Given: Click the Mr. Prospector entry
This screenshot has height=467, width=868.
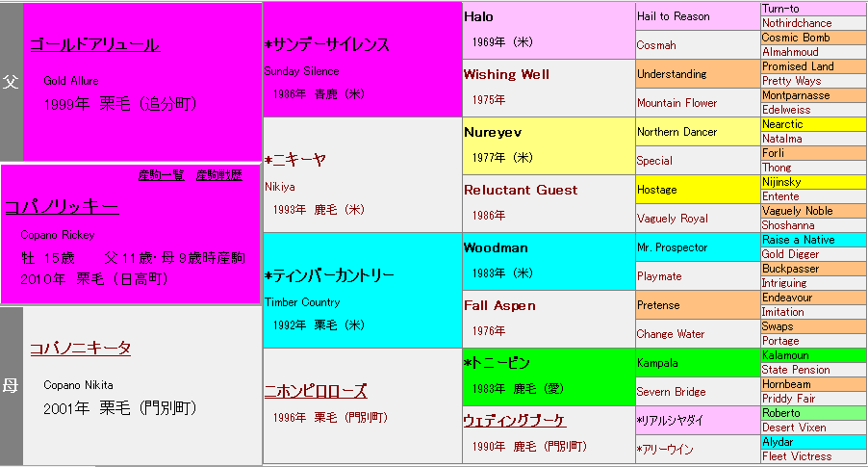Looking at the screenshot, I should 672,247.
